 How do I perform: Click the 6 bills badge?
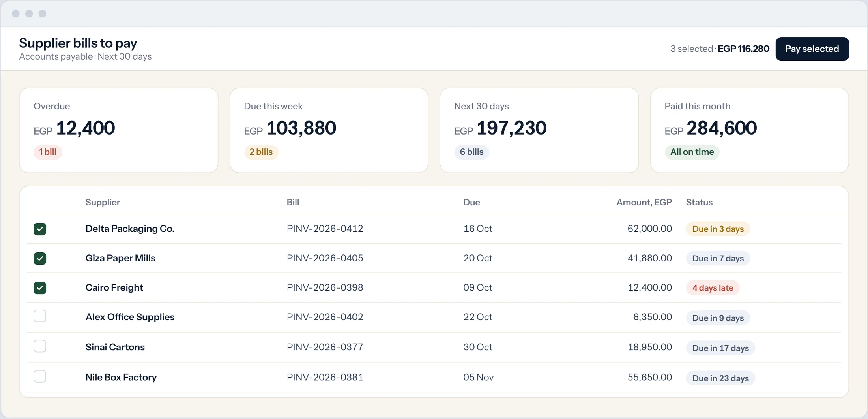pyautogui.click(x=471, y=152)
